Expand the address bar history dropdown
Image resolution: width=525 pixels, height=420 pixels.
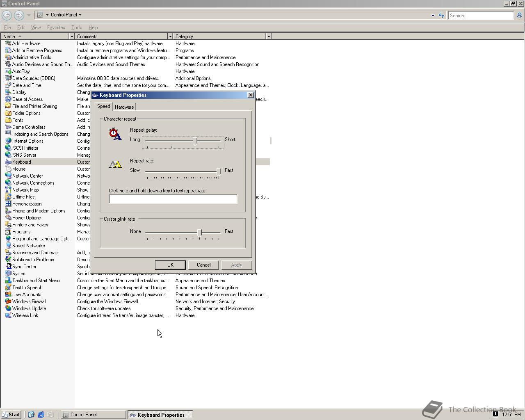[433, 15]
